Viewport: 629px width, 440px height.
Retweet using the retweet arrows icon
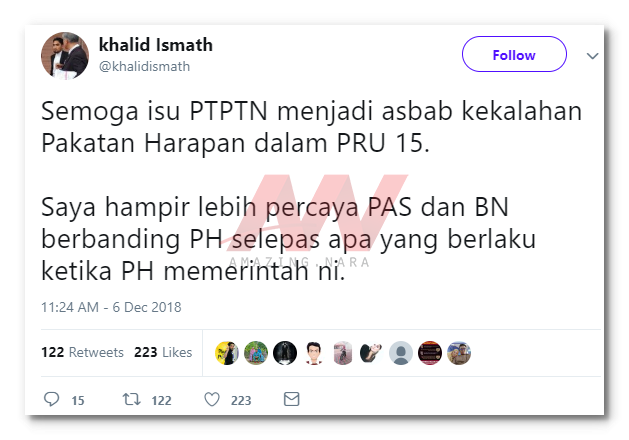click(x=132, y=399)
